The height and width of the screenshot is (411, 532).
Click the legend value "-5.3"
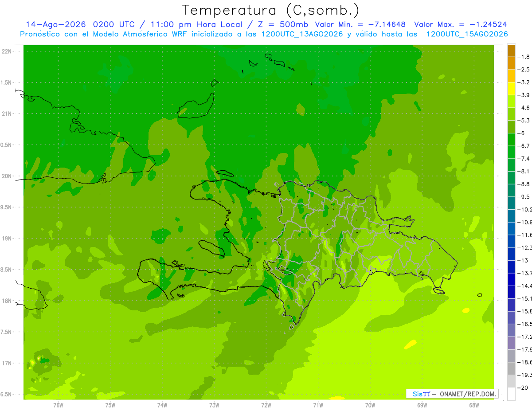[x=523, y=120]
